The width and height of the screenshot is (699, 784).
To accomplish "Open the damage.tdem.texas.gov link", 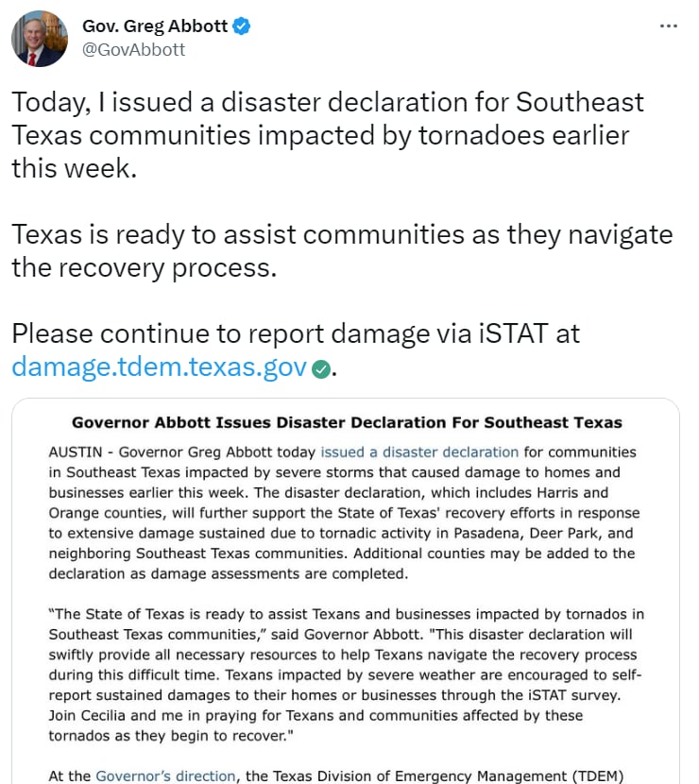I will tap(159, 367).
